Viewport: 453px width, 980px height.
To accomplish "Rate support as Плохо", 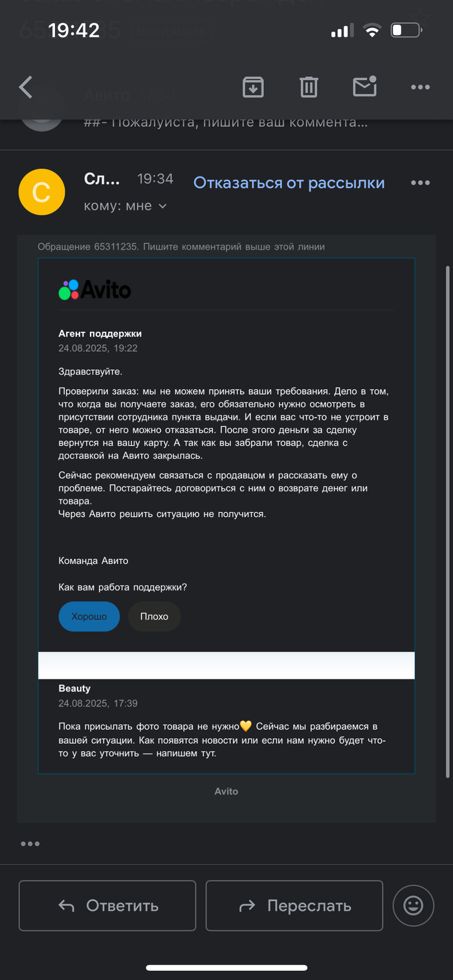I will click(x=154, y=616).
